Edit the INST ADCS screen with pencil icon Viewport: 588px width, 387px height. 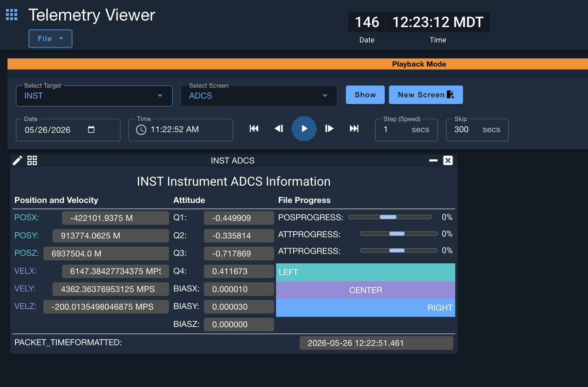pyautogui.click(x=17, y=161)
